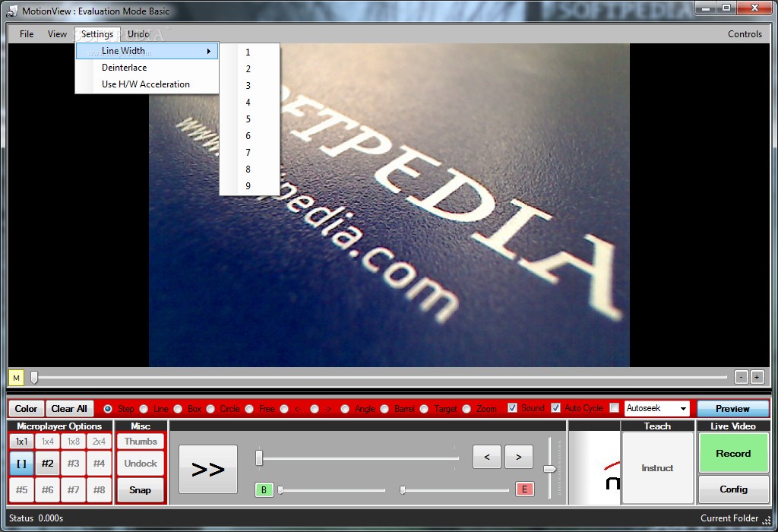Select the Line drawing radio button
778x532 pixels.
pos(144,408)
